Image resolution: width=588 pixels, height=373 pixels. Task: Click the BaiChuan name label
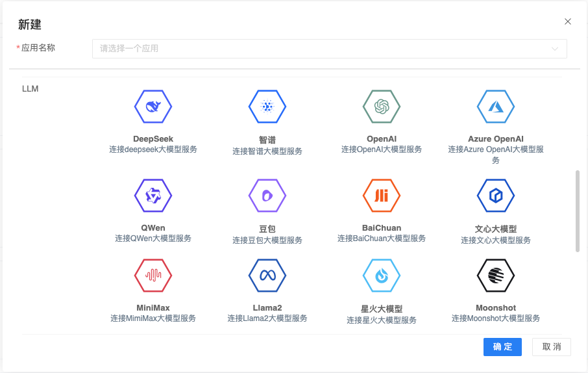[382, 228]
